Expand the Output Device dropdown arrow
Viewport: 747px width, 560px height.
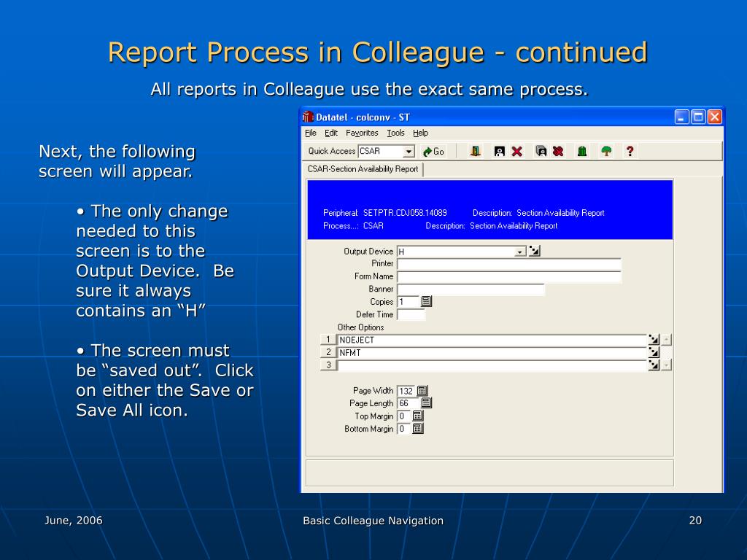pyautogui.click(x=520, y=252)
